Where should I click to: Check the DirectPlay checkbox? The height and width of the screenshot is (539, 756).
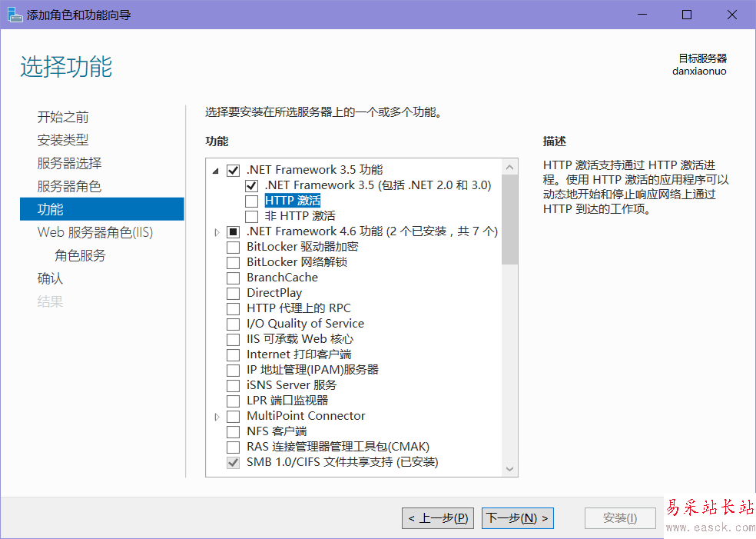pos(233,294)
